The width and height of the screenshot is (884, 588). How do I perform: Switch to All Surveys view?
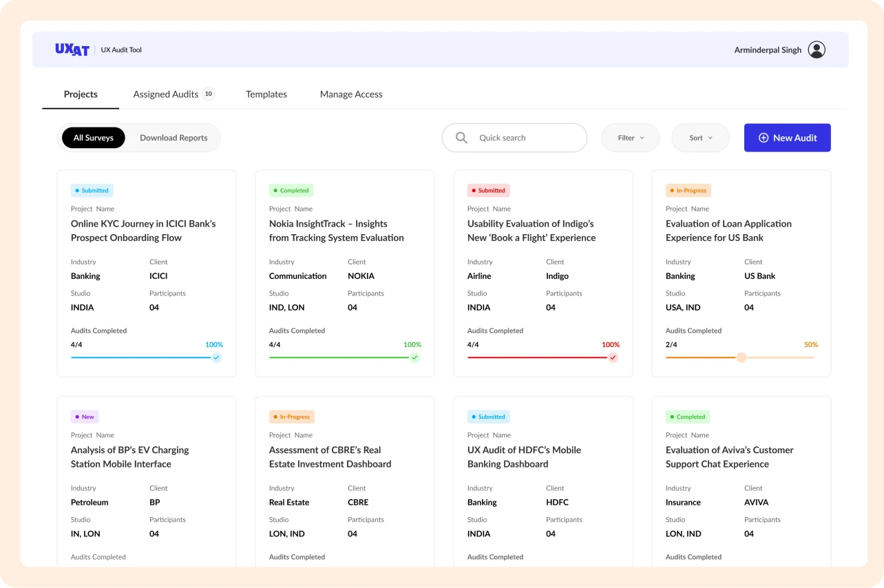(x=94, y=138)
